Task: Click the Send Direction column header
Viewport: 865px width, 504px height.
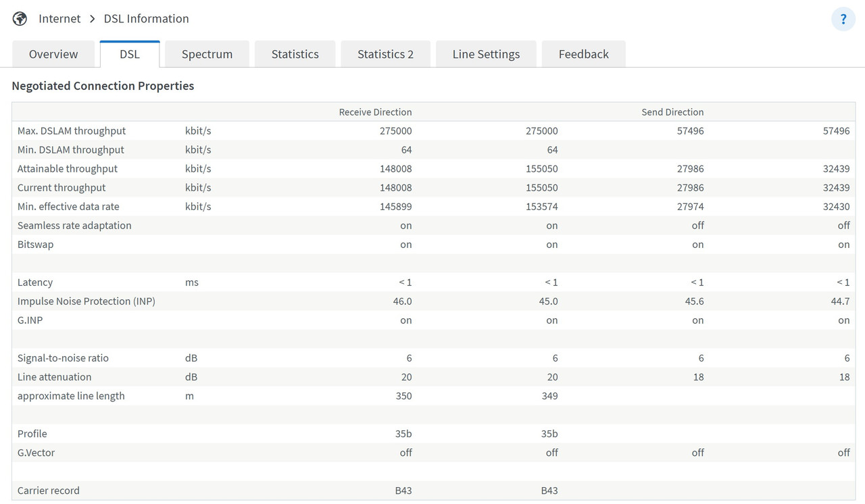Action: pyautogui.click(x=672, y=112)
